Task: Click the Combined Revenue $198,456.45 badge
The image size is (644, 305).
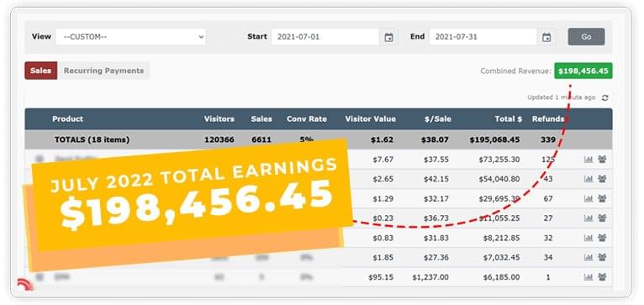Action: click(x=583, y=71)
